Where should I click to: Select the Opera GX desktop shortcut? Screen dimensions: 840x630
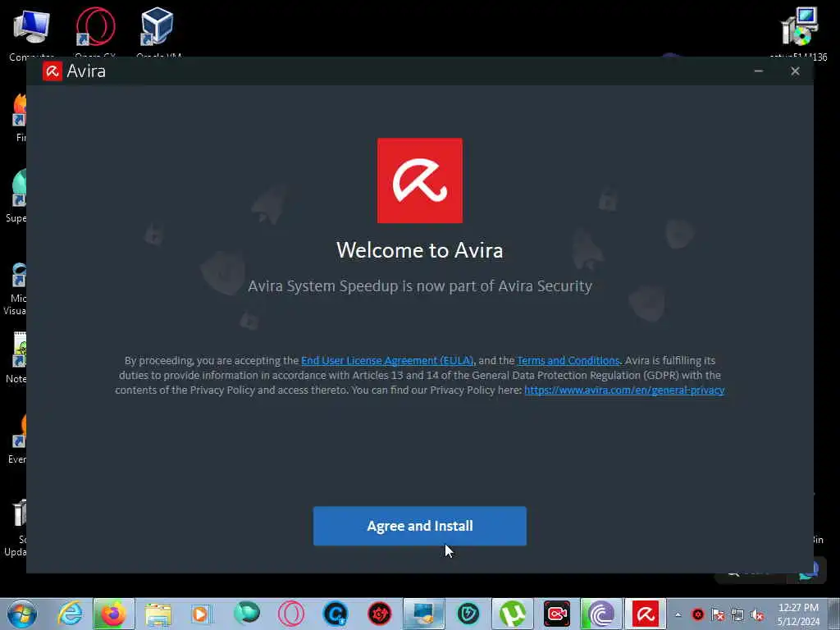(x=95, y=32)
